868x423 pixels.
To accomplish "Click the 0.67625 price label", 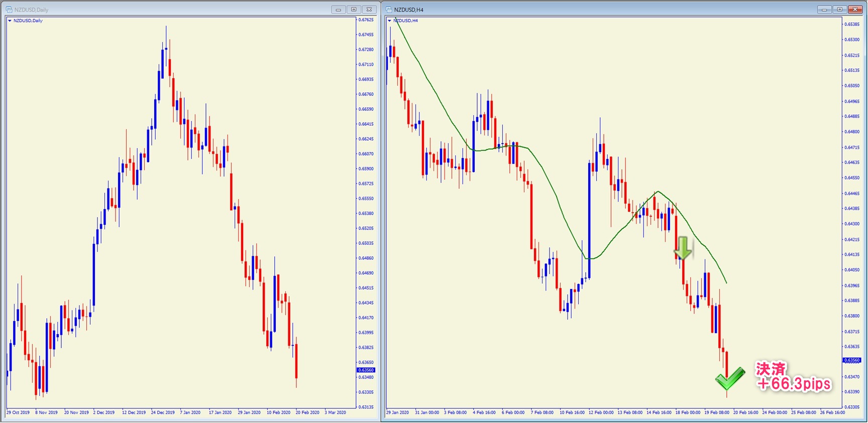I will (366, 20).
